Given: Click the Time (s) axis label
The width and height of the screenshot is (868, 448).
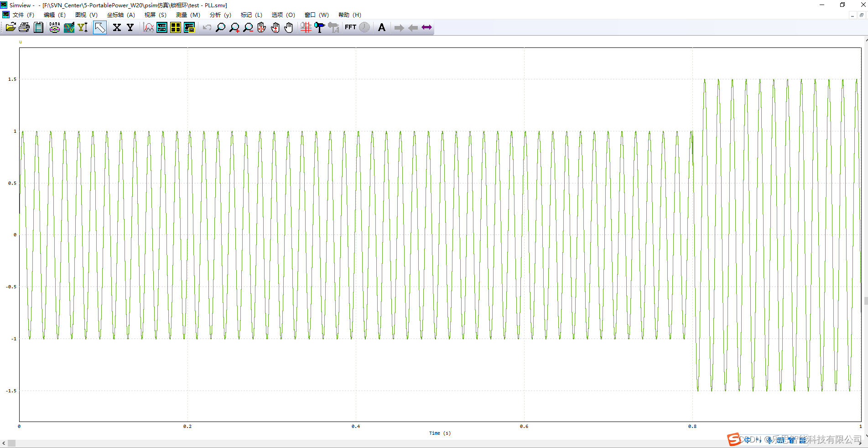Looking at the screenshot, I should [440, 433].
